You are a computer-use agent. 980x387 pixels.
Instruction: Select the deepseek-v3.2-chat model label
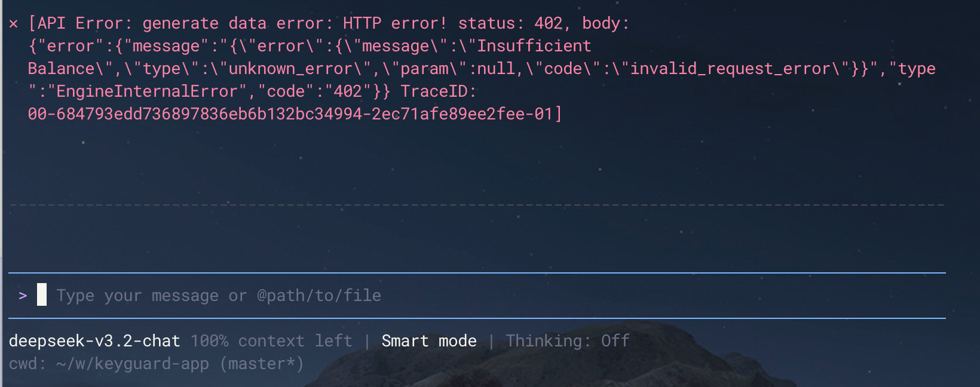pyautogui.click(x=94, y=341)
